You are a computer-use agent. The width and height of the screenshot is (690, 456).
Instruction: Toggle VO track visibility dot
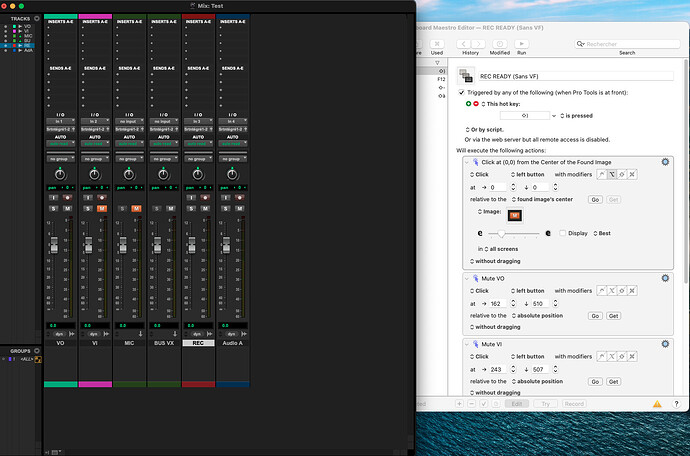coord(5,26)
